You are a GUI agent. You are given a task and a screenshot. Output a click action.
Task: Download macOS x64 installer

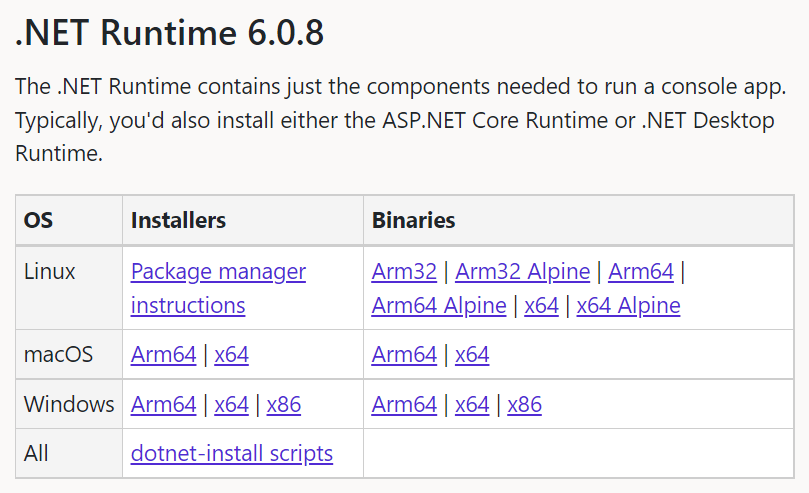(x=231, y=355)
